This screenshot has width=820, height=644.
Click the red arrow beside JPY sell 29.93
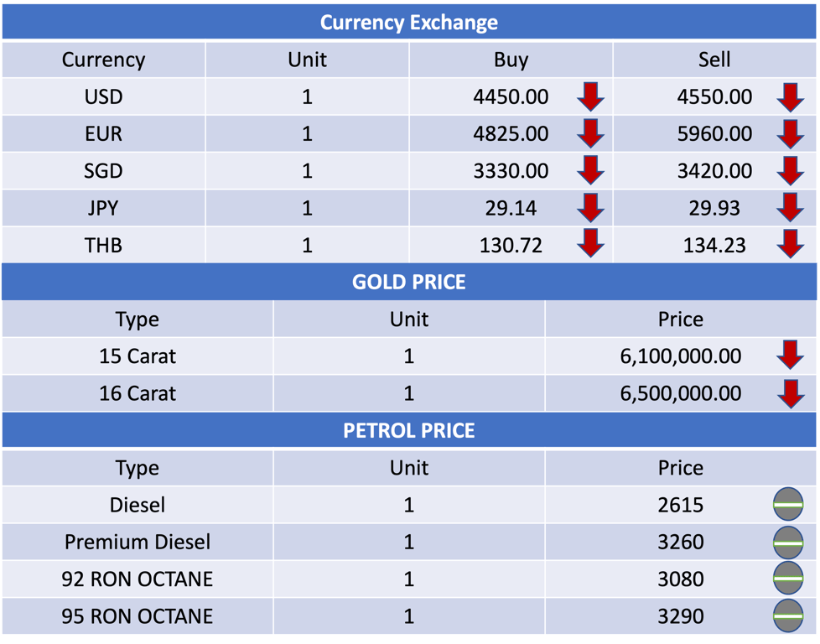tap(790, 208)
